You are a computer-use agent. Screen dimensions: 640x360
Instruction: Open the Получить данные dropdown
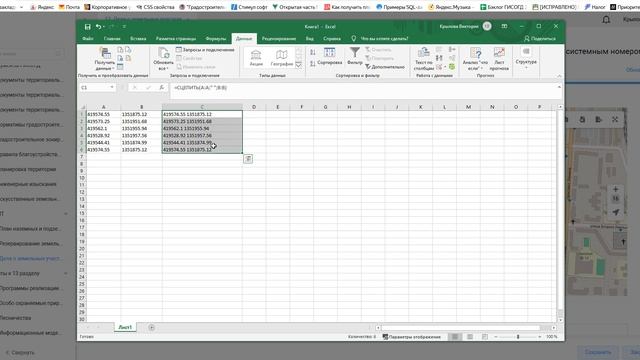coord(105,59)
